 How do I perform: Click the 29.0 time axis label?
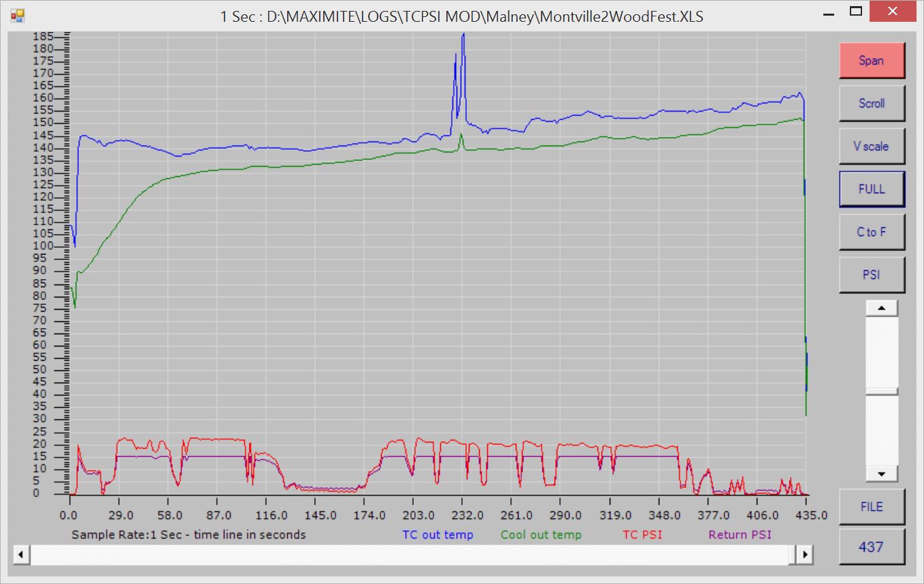pyautogui.click(x=119, y=516)
